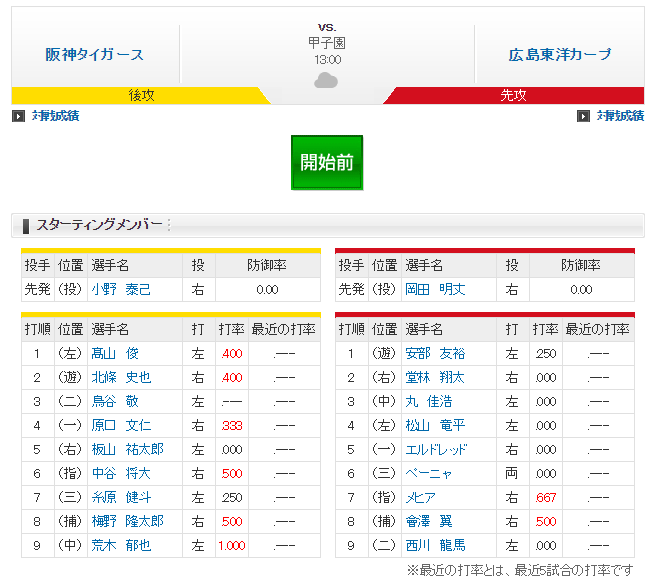This screenshot has height=581, width=657.
Task: Open player 安部 友裕 profile
Action: [435, 354]
